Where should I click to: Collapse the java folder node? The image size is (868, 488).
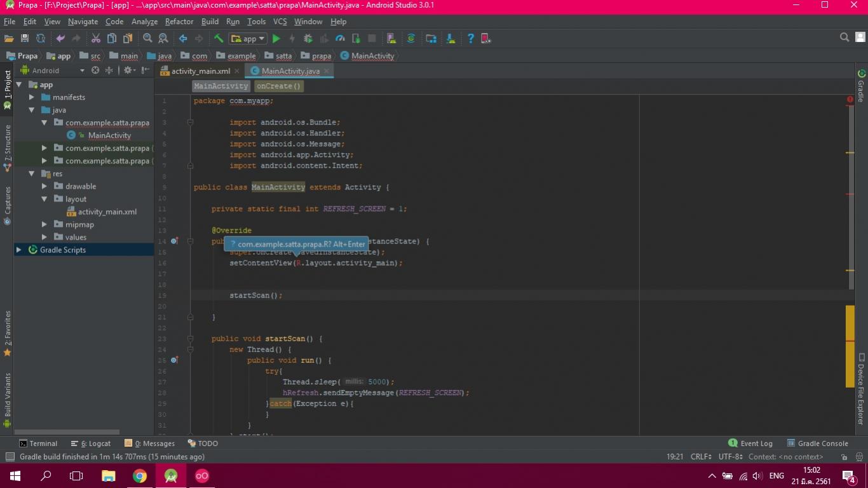32,110
